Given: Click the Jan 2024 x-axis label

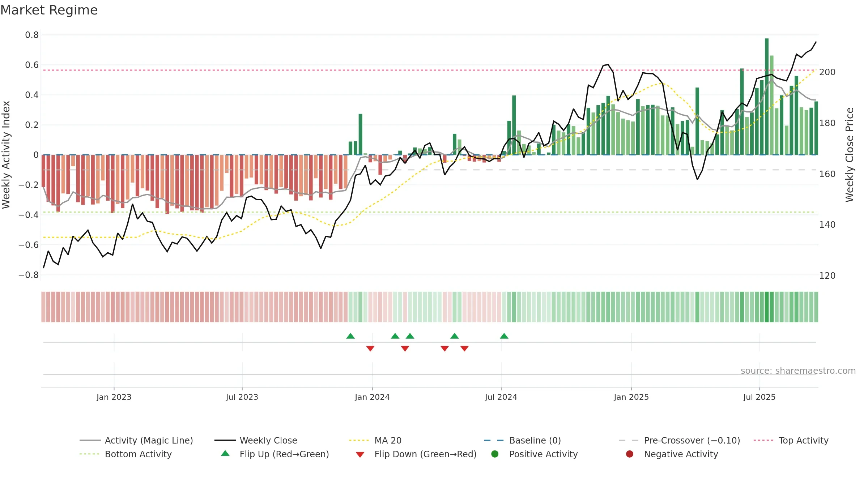Looking at the screenshot, I should coord(372,397).
